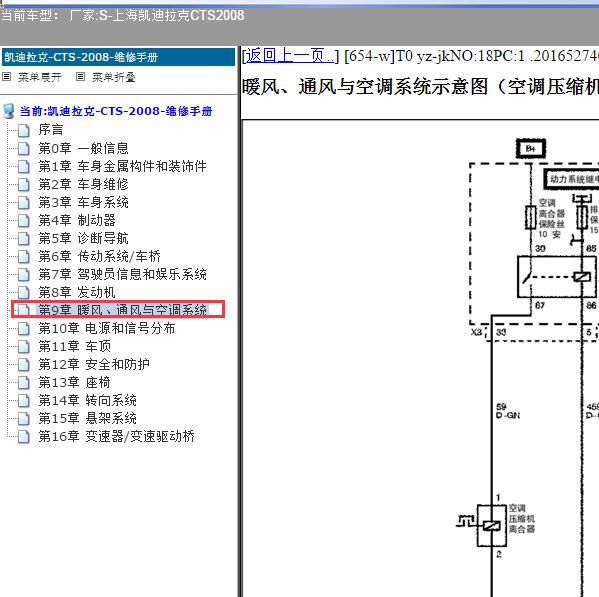Click the page icon beside 第0章

[x=24, y=149]
